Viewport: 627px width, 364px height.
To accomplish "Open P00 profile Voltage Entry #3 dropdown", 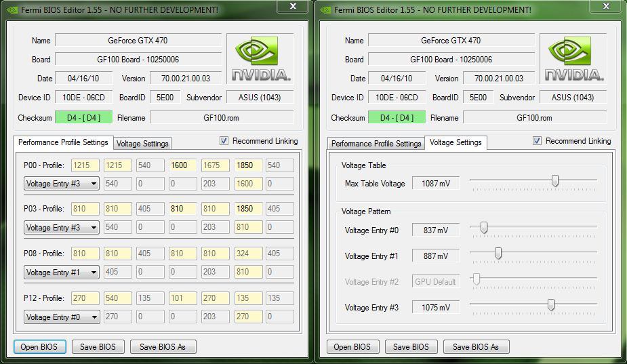I will pos(62,184).
